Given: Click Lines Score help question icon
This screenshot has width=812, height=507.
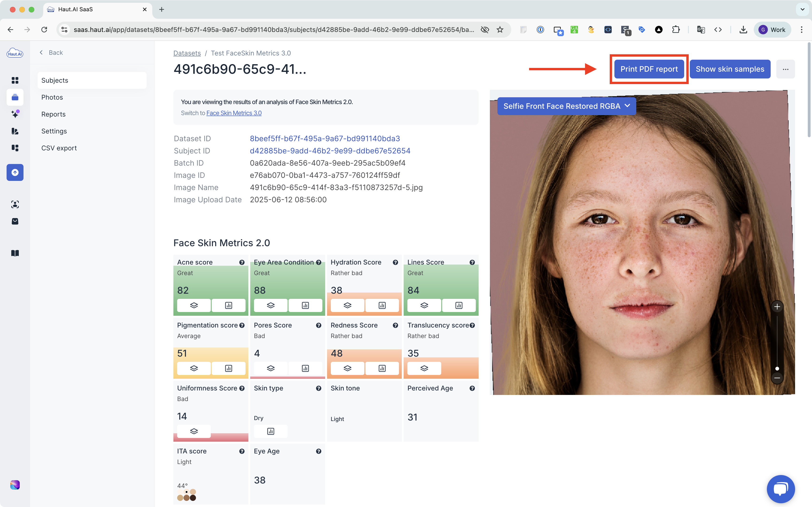Looking at the screenshot, I should pos(472,262).
